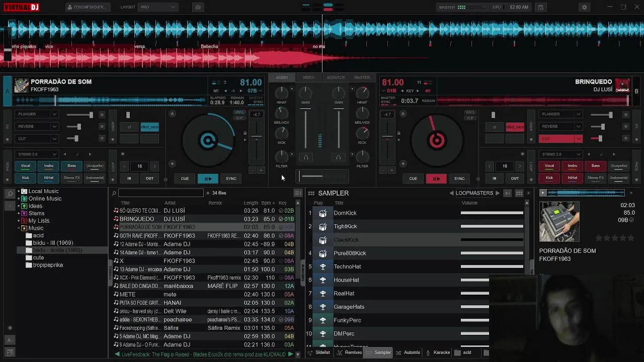The image size is (644, 362).
Task: Trigger the DMPerc sample pad
Action: [323, 334]
